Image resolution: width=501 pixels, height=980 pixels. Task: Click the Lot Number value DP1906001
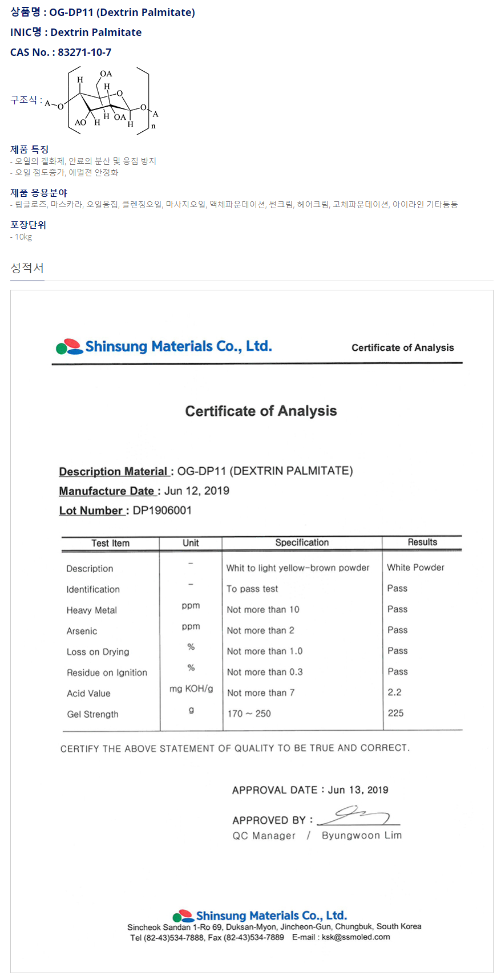(162, 511)
